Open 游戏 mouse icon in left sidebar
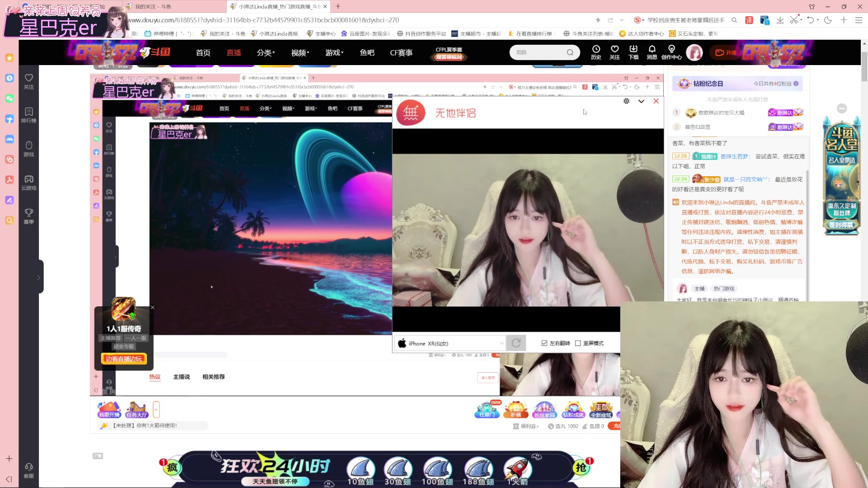This screenshot has width=868, height=488. point(29,149)
